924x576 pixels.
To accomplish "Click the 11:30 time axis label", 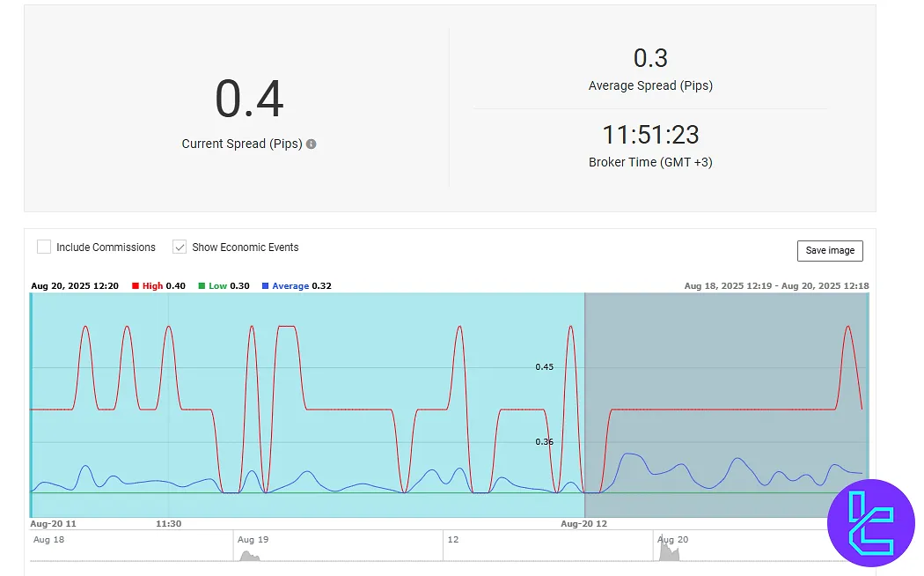I will click(x=169, y=523).
